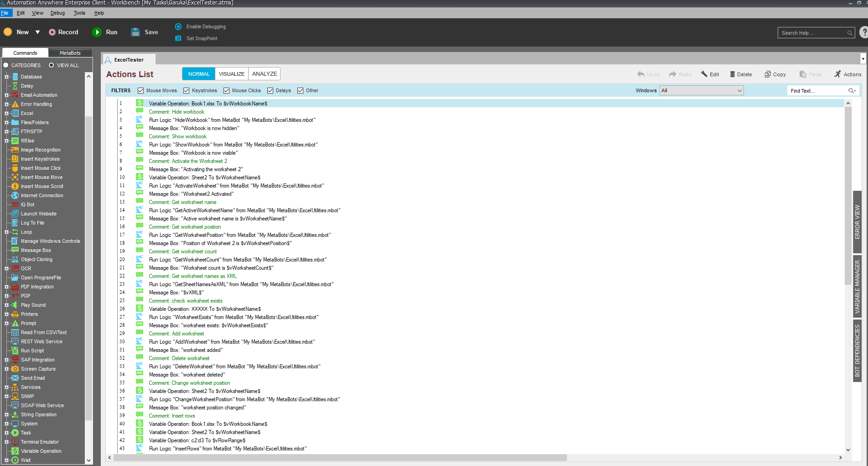Viewport: 868px width, 466px height.
Task: Expand the System command category
Action: [x=6, y=424]
